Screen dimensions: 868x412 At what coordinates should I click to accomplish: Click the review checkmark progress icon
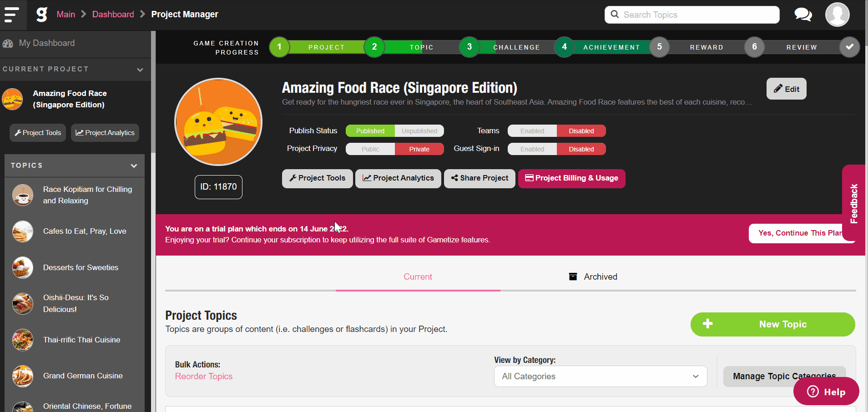point(849,47)
